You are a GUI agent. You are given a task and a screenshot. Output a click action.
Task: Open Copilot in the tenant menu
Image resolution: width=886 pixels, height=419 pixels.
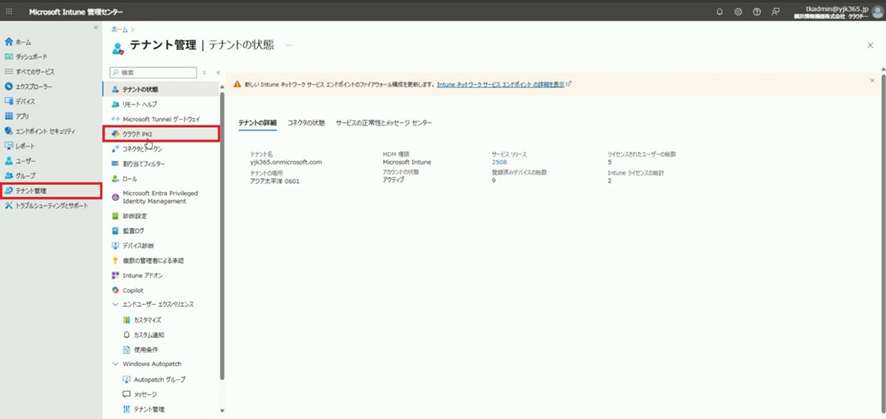(x=132, y=289)
